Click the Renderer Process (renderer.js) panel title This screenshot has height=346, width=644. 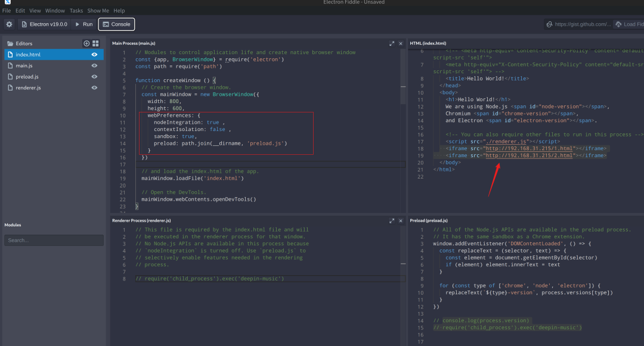pos(141,220)
